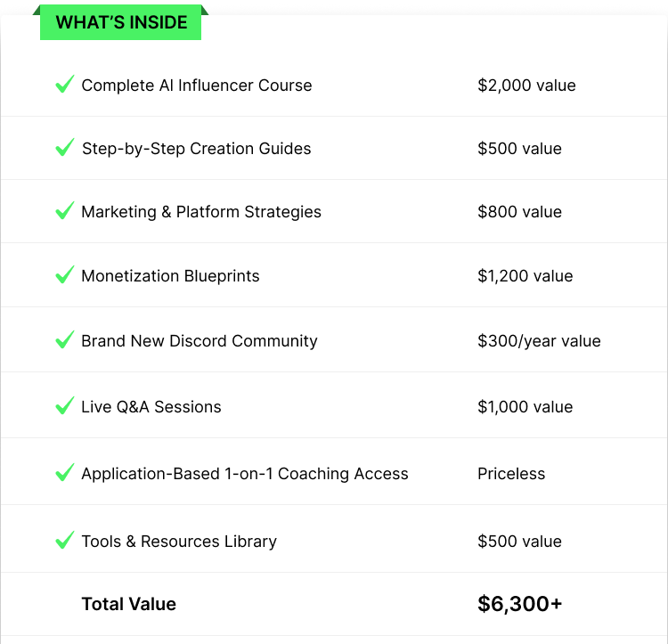Click the checkmark beside Complete AI Influencer Course
Screen dimensions: 668x644
[65, 84]
